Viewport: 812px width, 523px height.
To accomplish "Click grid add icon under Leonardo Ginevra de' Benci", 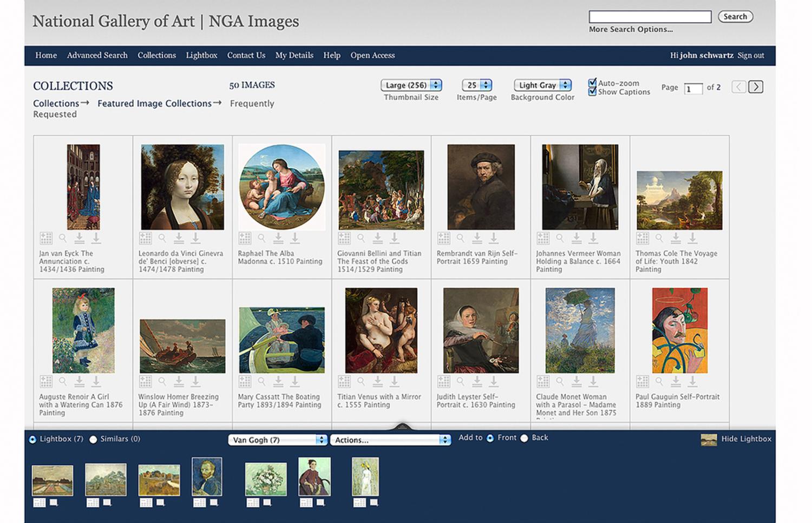I will click(x=146, y=238).
